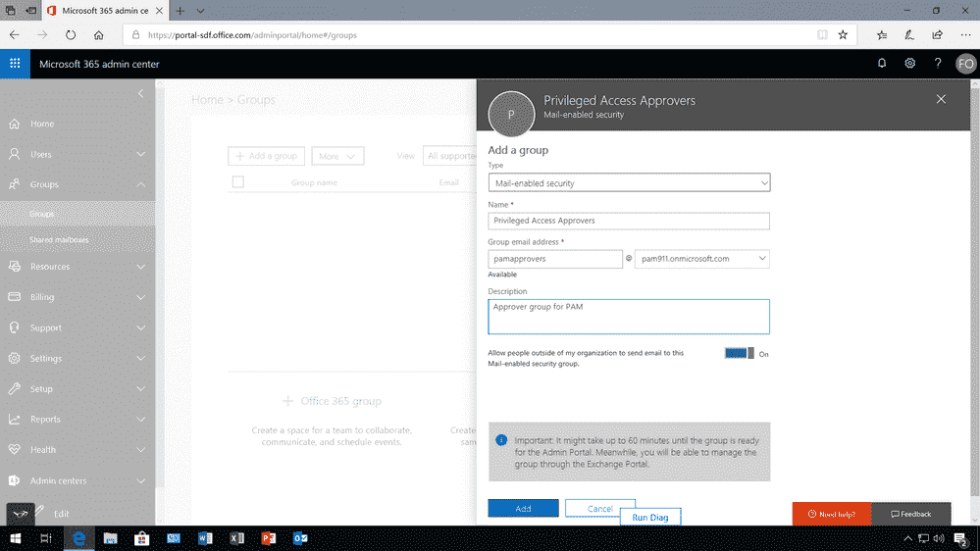
Task: Click the Home breadcrumb link
Action: [x=208, y=100]
